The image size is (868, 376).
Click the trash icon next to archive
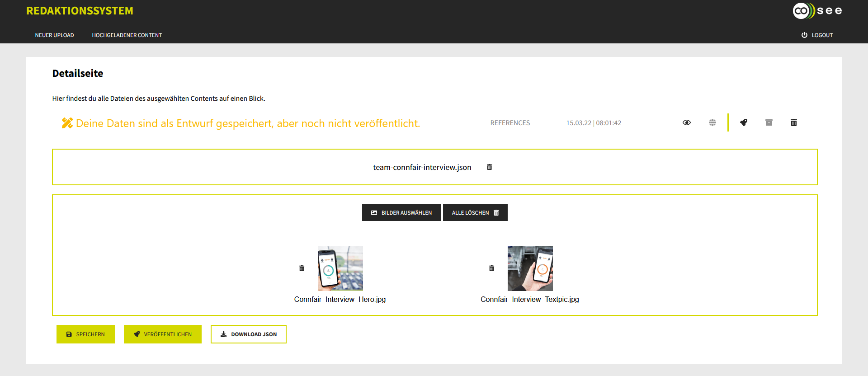[x=793, y=122]
